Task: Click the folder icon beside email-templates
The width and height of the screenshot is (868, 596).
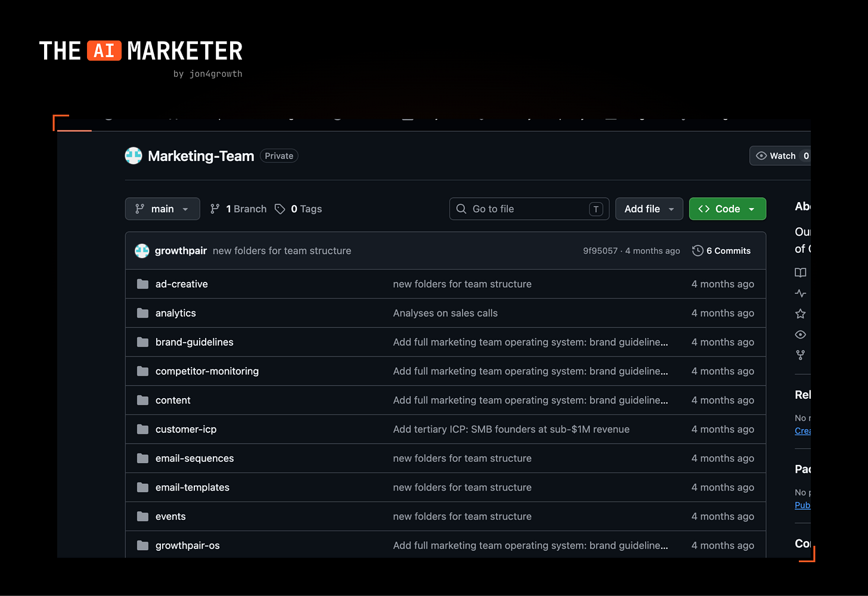Action: tap(142, 488)
